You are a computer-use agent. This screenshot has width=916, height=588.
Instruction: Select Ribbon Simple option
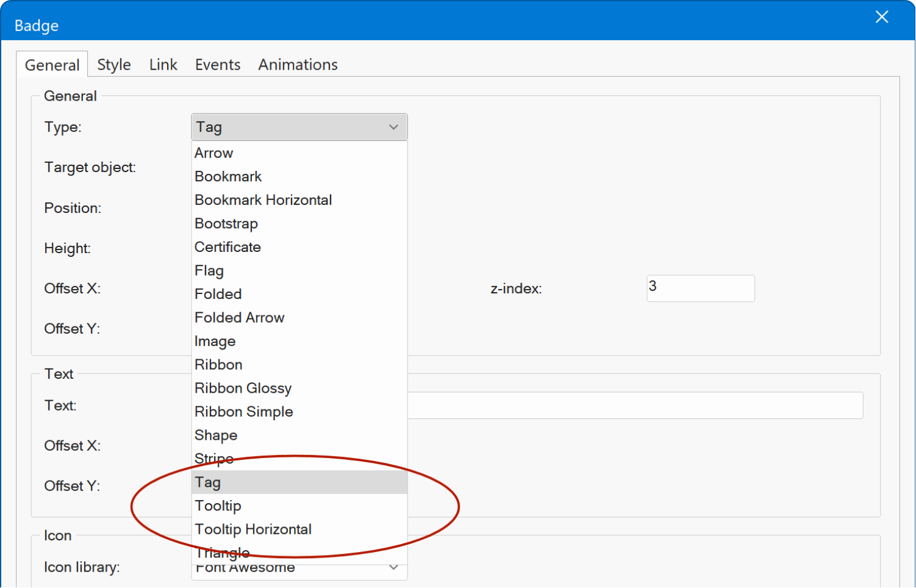243,412
